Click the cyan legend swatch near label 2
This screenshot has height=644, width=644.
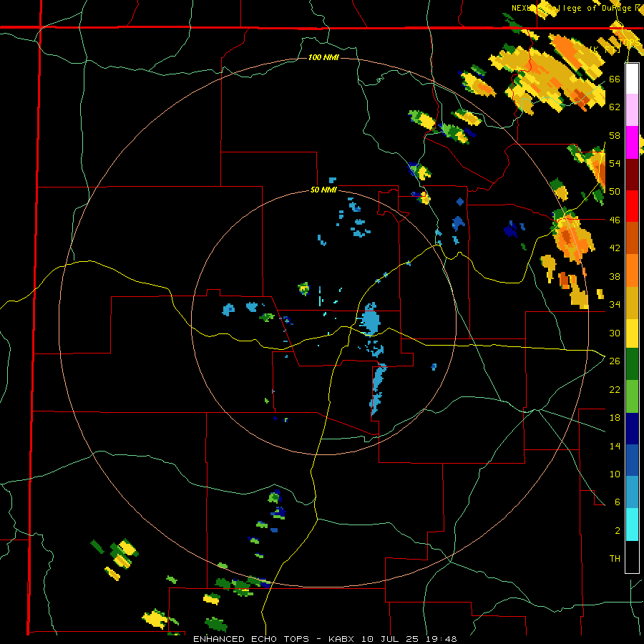click(x=632, y=524)
